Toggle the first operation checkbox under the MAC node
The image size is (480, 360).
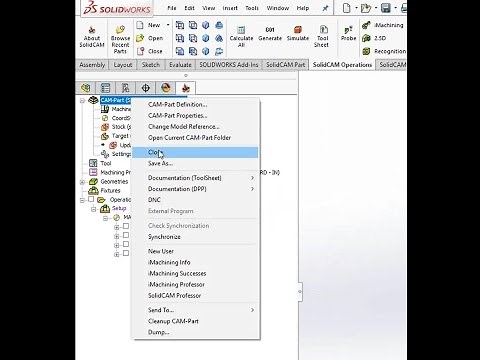coord(126,226)
